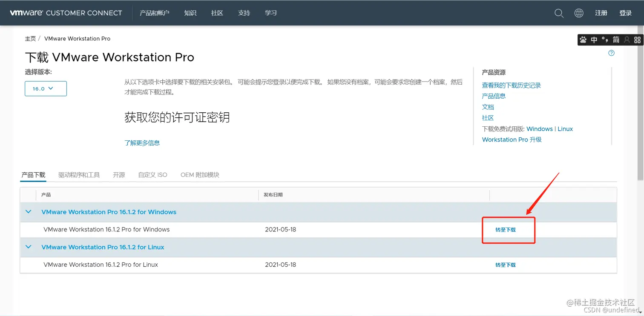The width and height of the screenshot is (644, 316).
Task: Click 登录 in the header
Action: [626, 13]
